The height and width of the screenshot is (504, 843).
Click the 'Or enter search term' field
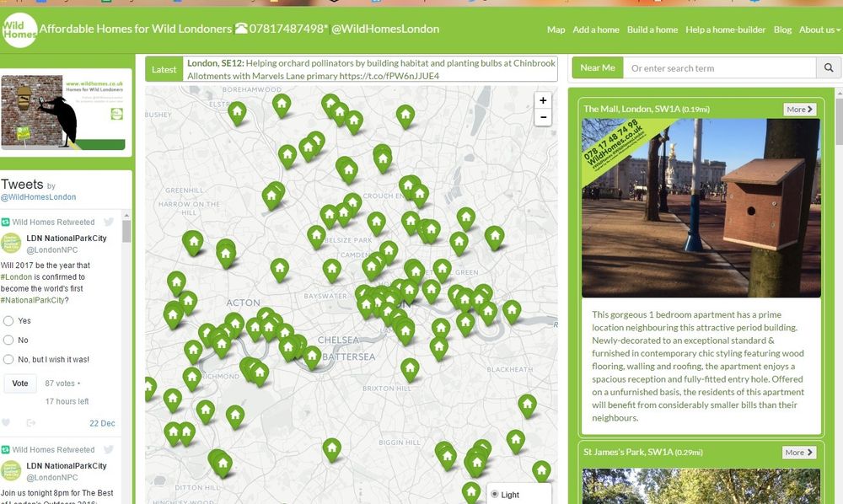(719, 67)
